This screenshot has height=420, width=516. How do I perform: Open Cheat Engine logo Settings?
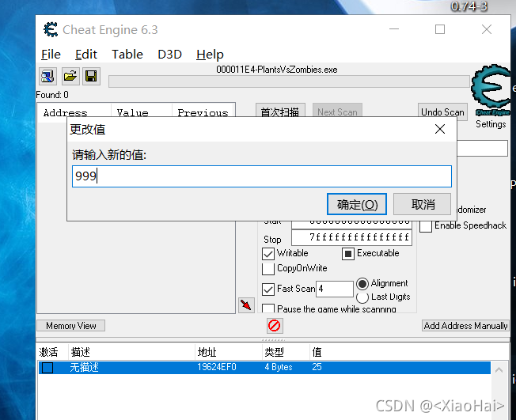tap(491, 90)
